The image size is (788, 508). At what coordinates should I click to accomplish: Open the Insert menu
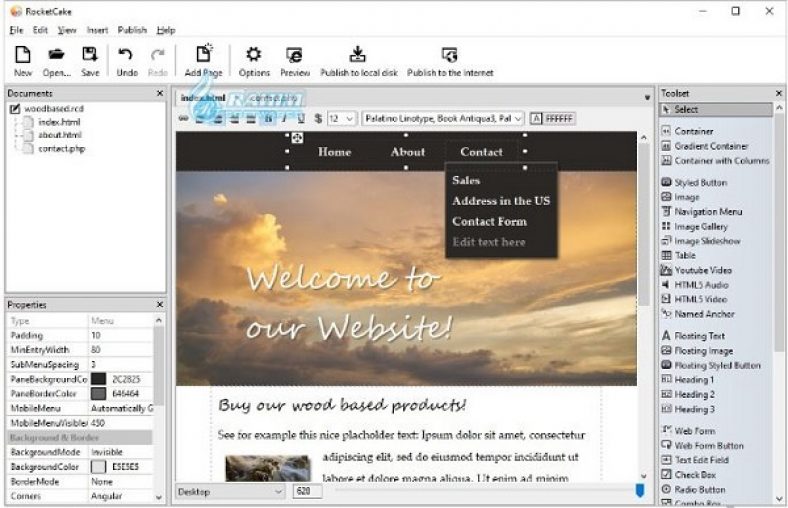[97, 30]
